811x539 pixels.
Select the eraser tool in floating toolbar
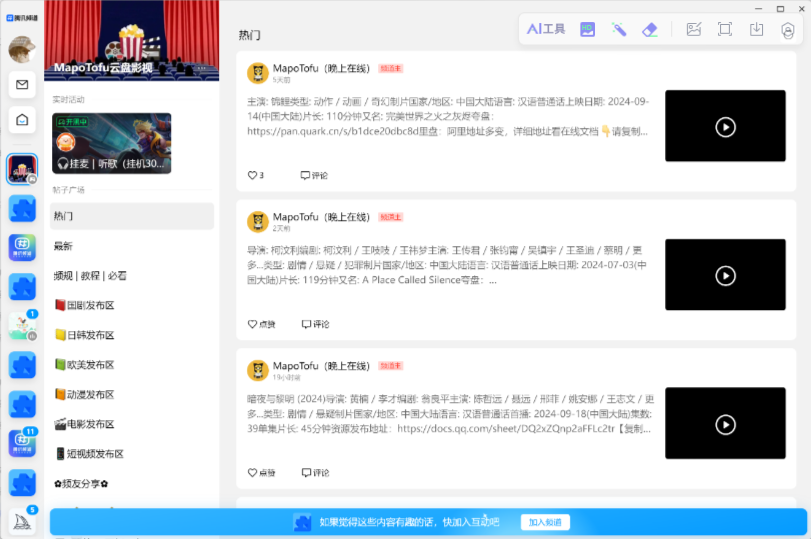coord(650,29)
